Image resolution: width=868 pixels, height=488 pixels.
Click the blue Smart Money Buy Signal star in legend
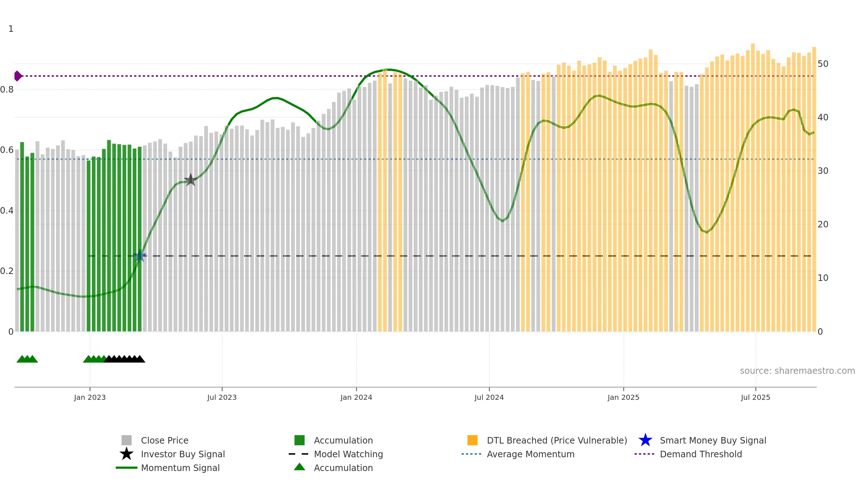click(x=645, y=440)
